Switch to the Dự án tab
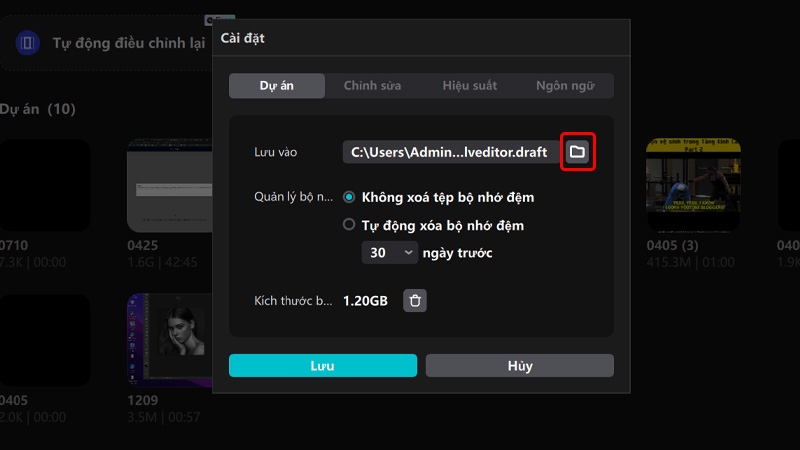 (x=277, y=86)
